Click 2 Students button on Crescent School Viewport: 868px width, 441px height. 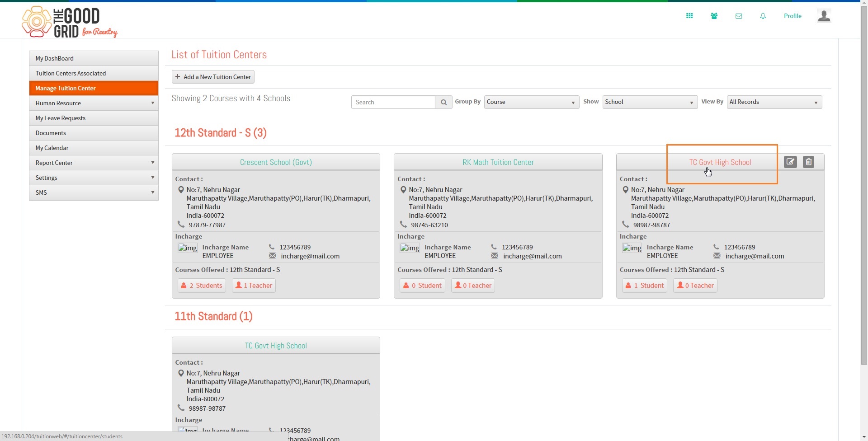[202, 286]
